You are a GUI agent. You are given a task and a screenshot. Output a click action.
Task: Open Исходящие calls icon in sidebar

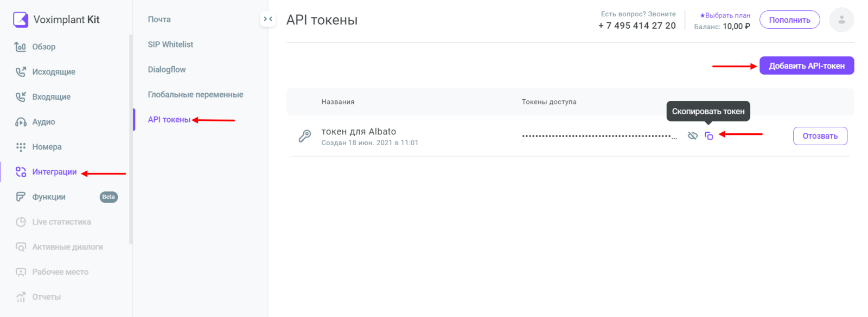[21, 72]
